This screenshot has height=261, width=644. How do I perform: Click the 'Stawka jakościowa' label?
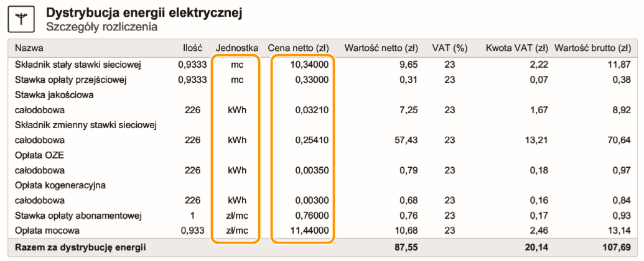[x=54, y=95]
